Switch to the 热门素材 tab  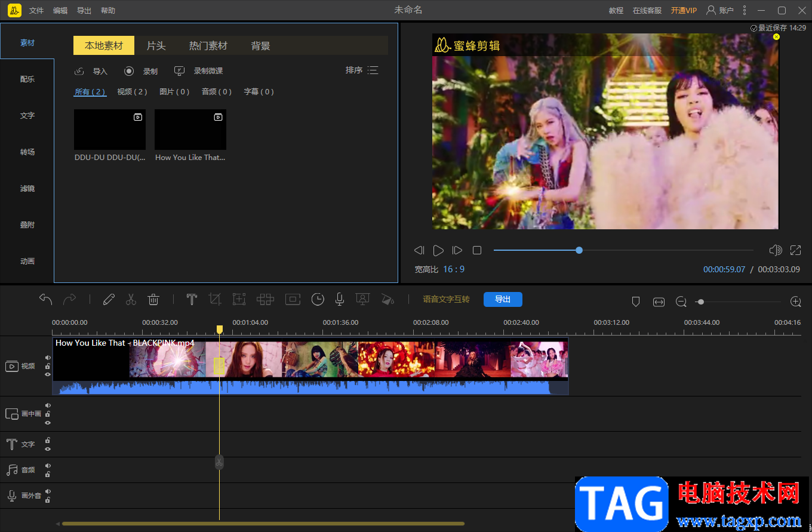coord(208,45)
